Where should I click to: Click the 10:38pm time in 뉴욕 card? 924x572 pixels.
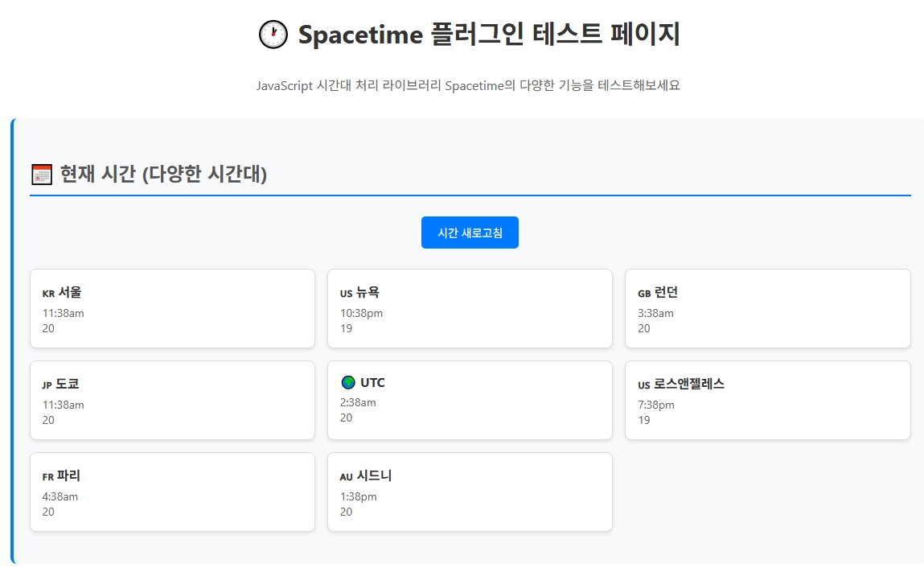click(361, 313)
